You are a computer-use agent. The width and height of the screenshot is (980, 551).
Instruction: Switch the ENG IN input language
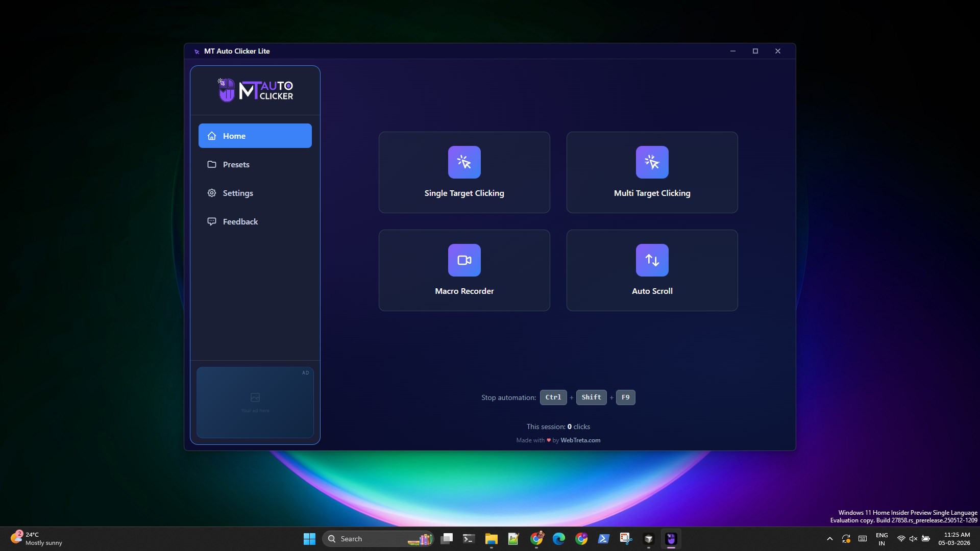pyautogui.click(x=881, y=539)
